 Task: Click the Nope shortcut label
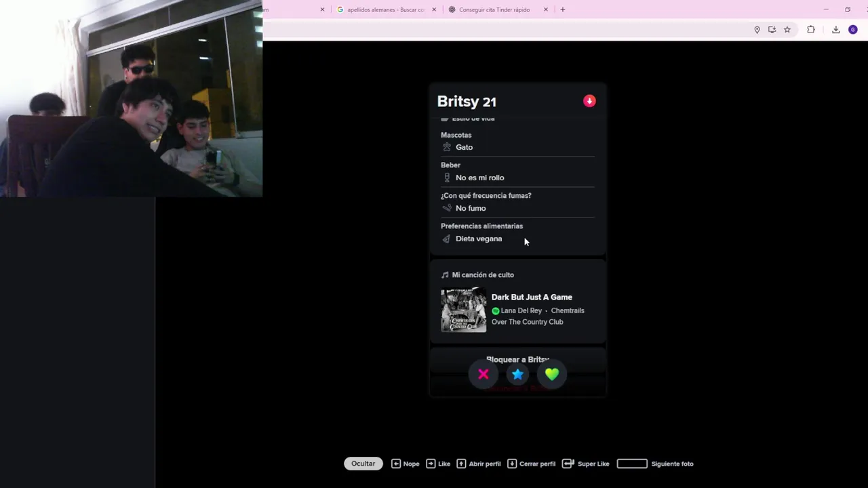pos(411,464)
